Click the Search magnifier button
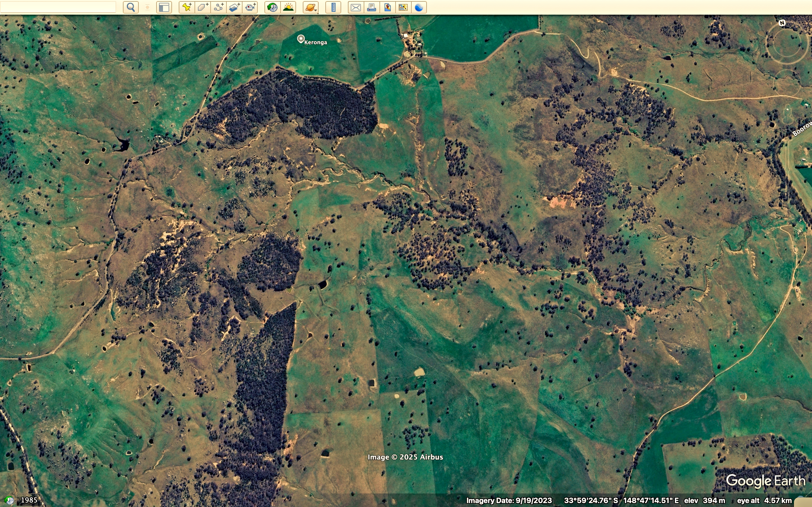This screenshot has width=812, height=507. 131,7
